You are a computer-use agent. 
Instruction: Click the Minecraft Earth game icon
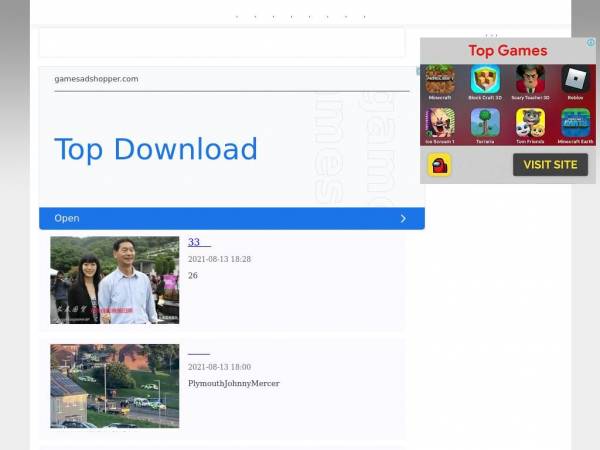point(575,122)
